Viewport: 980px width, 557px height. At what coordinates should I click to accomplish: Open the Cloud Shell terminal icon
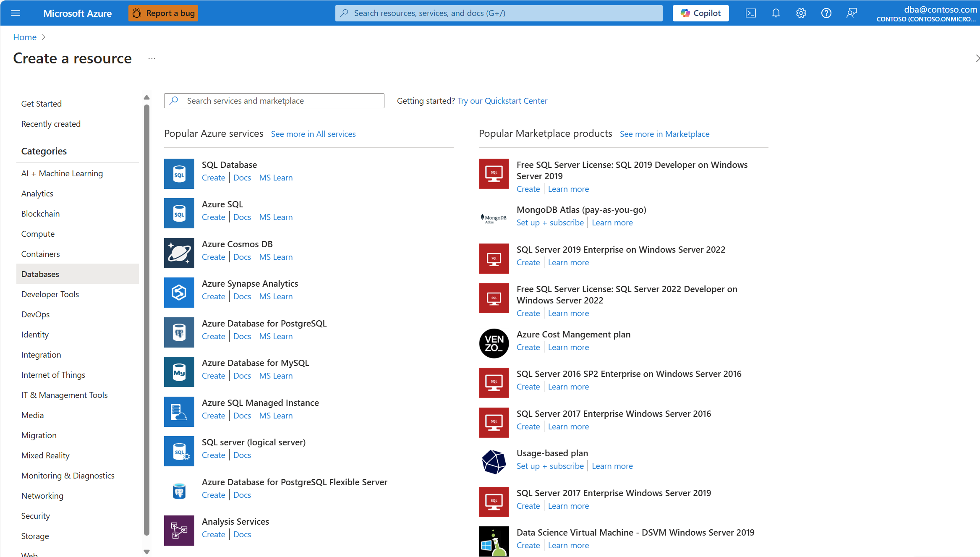[751, 13]
